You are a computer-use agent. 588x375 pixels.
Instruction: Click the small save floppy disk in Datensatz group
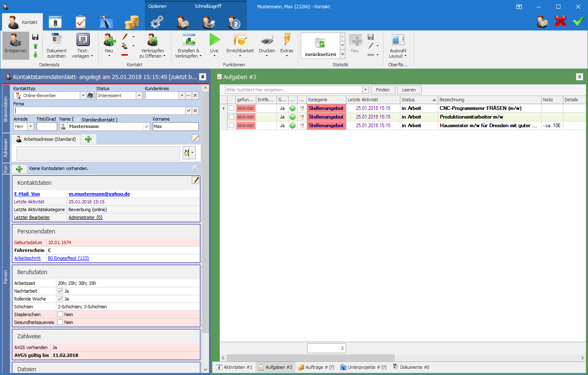(x=35, y=37)
